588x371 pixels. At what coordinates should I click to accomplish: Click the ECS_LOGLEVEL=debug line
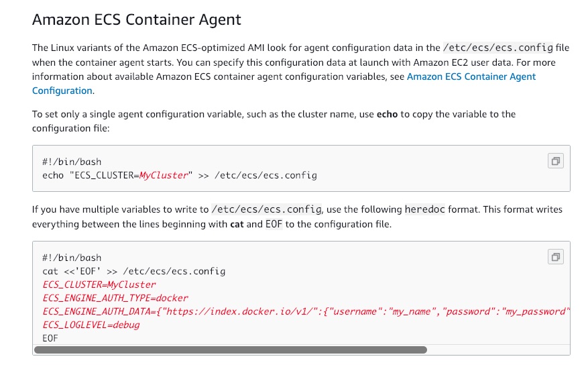91,325
